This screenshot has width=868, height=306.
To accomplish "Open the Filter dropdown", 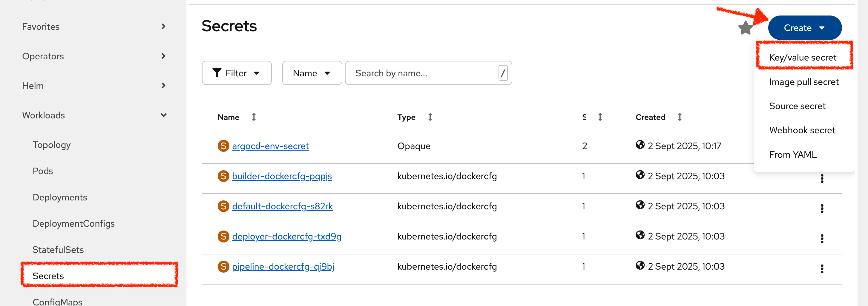I will click(x=237, y=73).
